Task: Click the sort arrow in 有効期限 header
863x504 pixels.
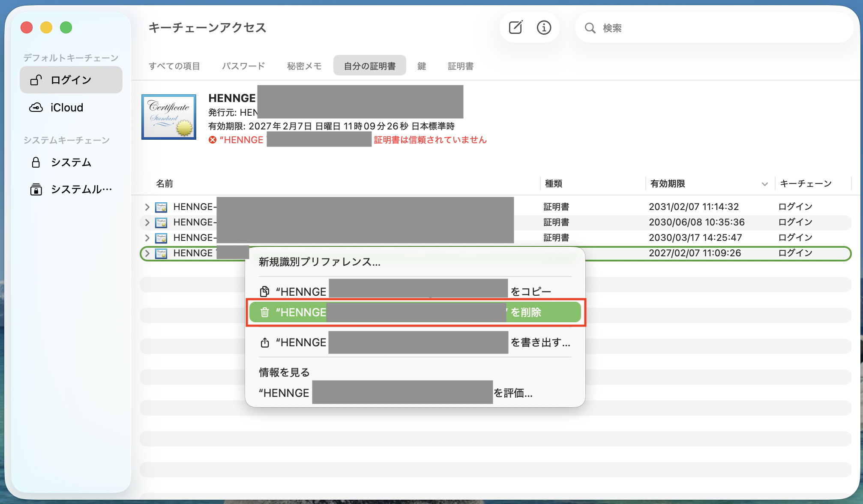Action: [765, 184]
